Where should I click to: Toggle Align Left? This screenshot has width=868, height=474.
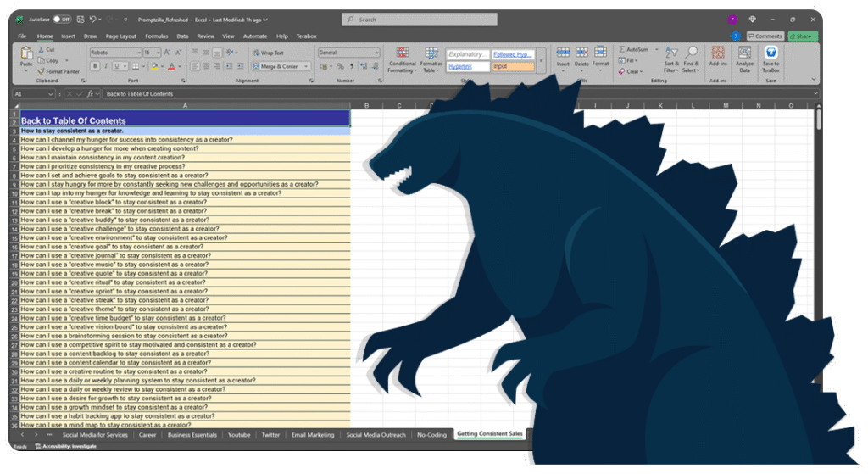pos(195,66)
